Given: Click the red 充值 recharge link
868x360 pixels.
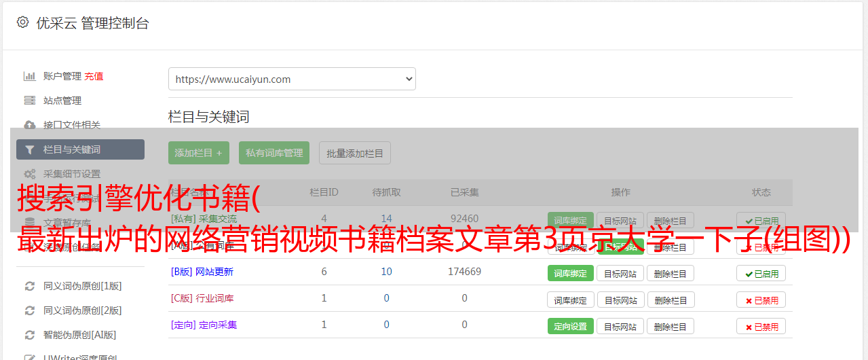Looking at the screenshot, I should coord(94,76).
